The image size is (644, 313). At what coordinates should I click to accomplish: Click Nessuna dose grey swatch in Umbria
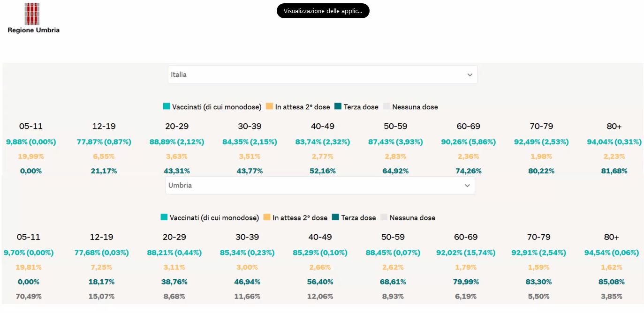[384, 217]
